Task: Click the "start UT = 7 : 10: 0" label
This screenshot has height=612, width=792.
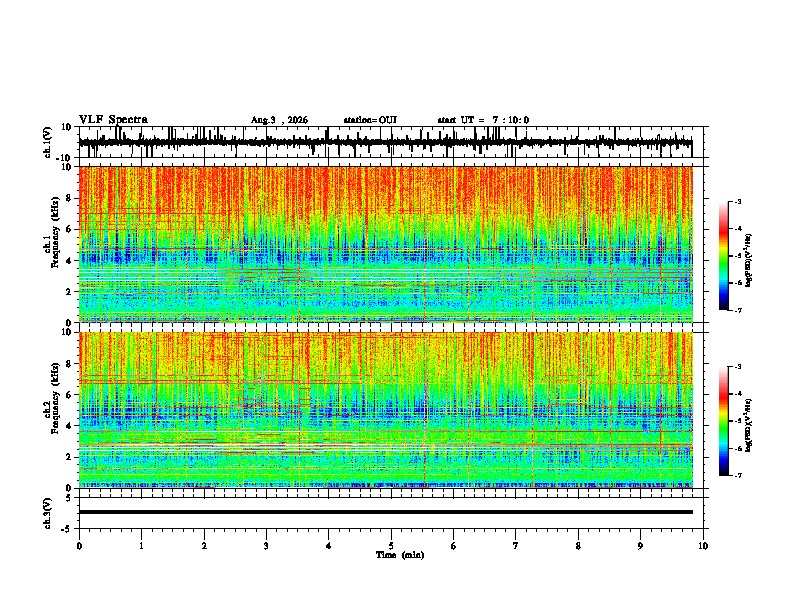Action: coord(483,120)
